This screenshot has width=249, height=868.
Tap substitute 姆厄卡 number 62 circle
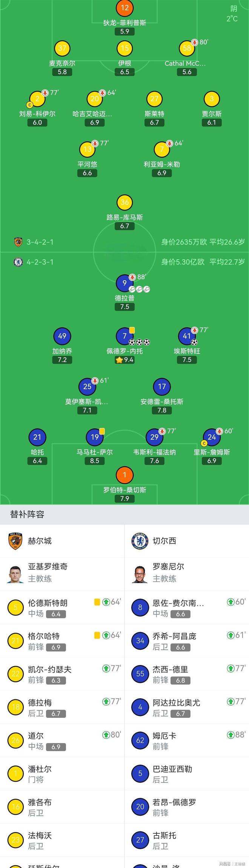coord(140,740)
